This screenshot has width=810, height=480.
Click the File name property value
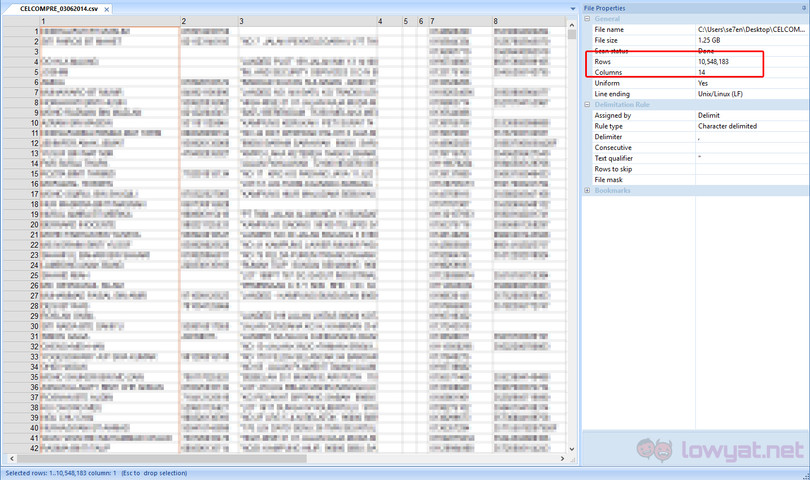[x=750, y=30]
